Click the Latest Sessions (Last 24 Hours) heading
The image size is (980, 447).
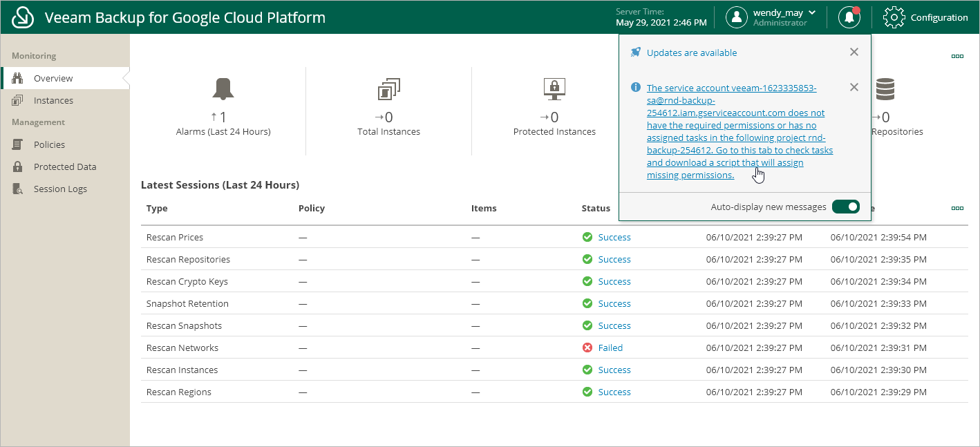pyautogui.click(x=220, y=185)
